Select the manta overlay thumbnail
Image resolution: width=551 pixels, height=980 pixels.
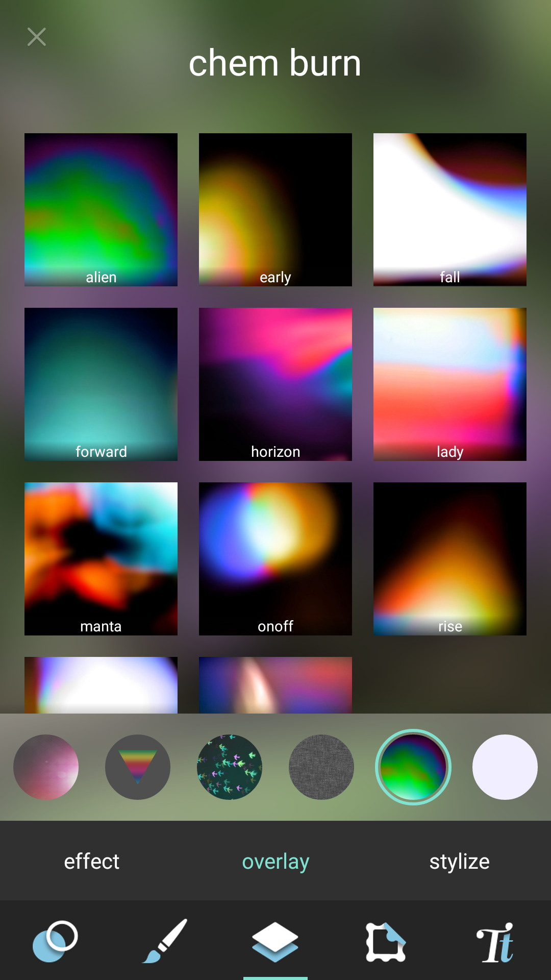coord(101,558)
